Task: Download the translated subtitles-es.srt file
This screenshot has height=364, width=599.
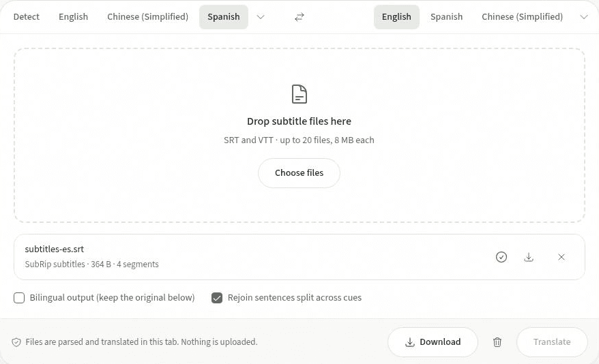Action: (529, 257)
